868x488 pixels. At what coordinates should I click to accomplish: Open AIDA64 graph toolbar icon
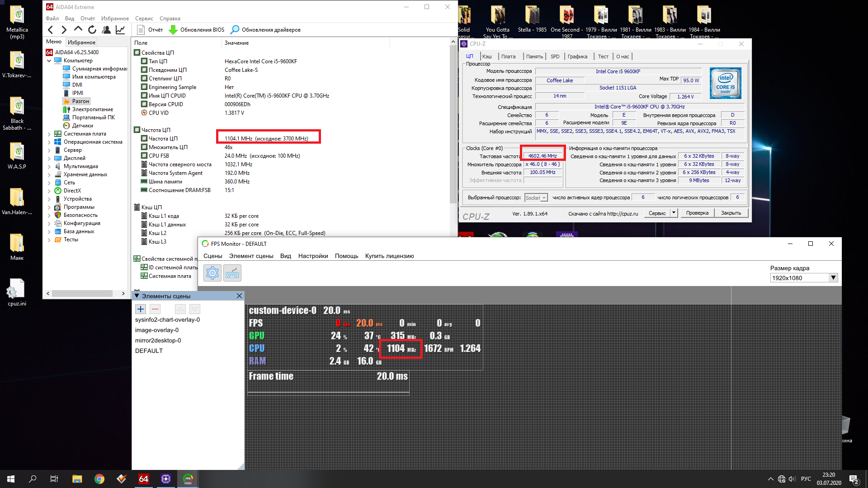pyautogui.click(x=120, y=30)
